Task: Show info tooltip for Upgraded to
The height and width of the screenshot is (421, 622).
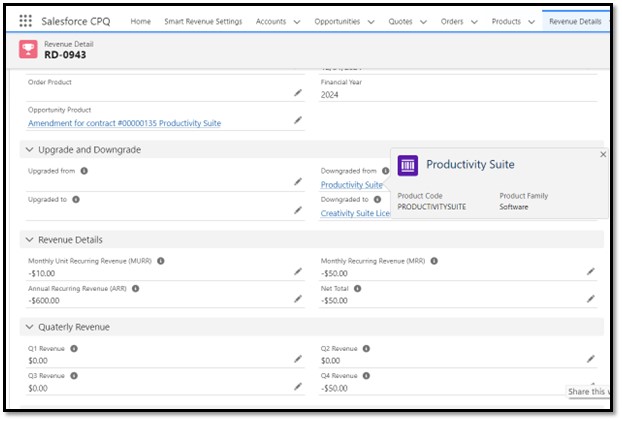Action: pos(76,200)
